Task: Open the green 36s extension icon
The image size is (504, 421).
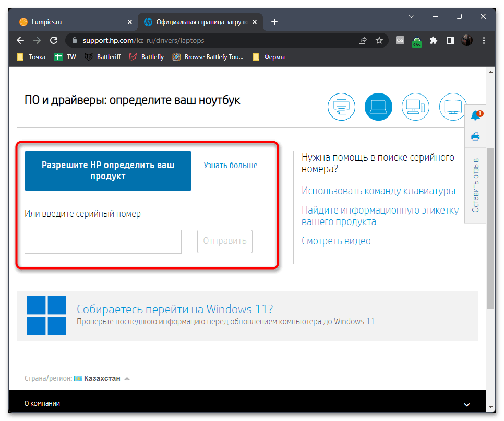Action: (x=416, y=41)
